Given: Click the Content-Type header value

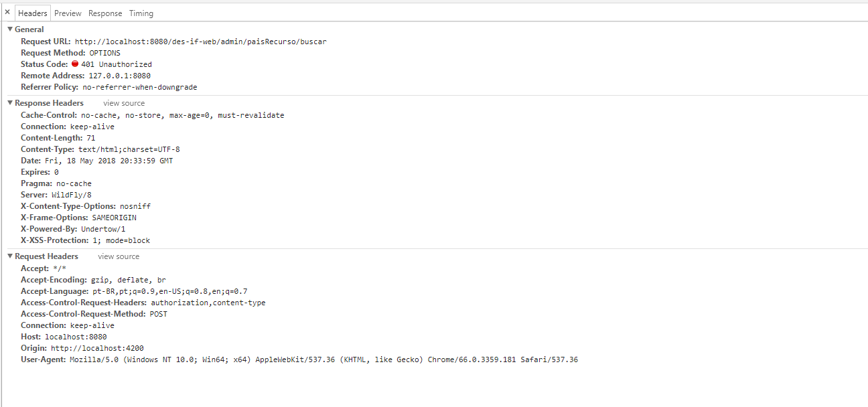Looking at the screenshot, I should pos(129,149).
